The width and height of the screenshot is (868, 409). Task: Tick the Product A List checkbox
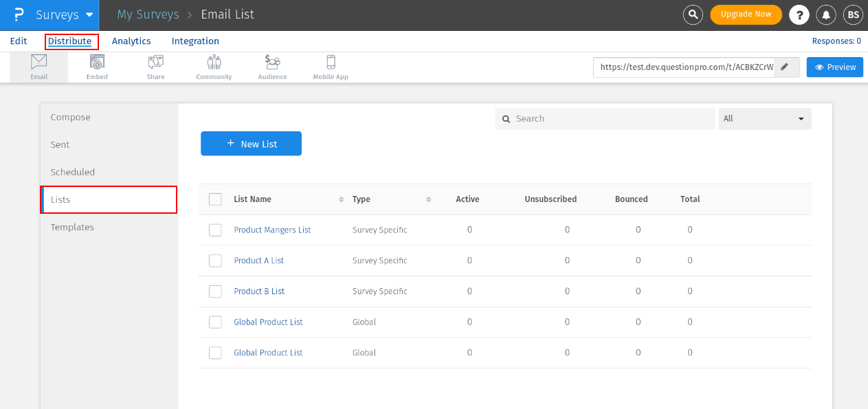coord(215,261)
